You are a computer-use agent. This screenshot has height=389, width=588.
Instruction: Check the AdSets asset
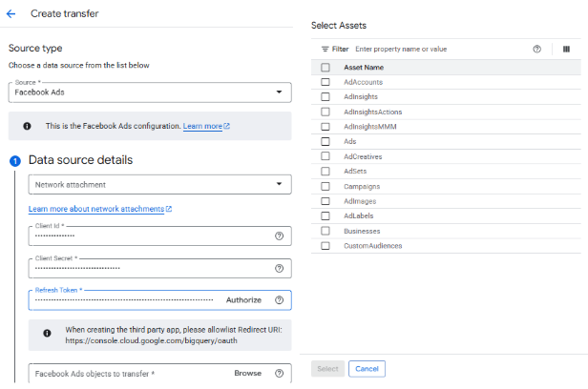[x=325, y=171]
